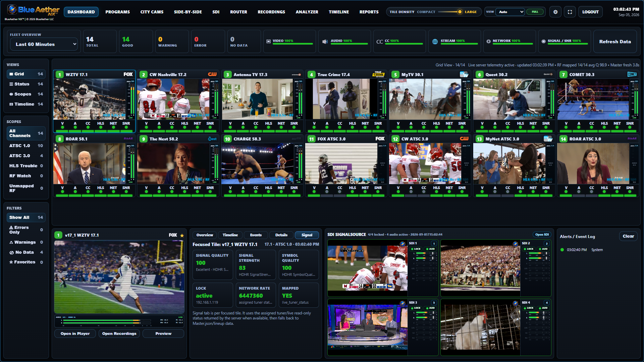This screenshot has height=362, width=644.
Task: Switch to the Details tab
Action: [281, 235]
